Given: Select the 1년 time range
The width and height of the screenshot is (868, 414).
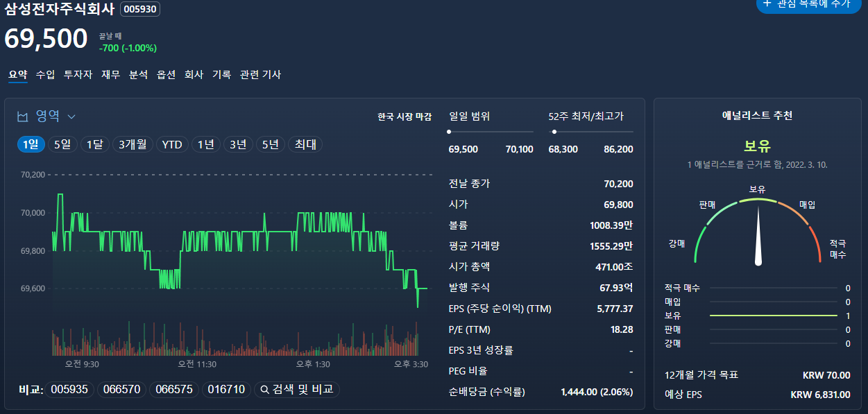Looking at the screenshot, I should [x=206, y=144].
